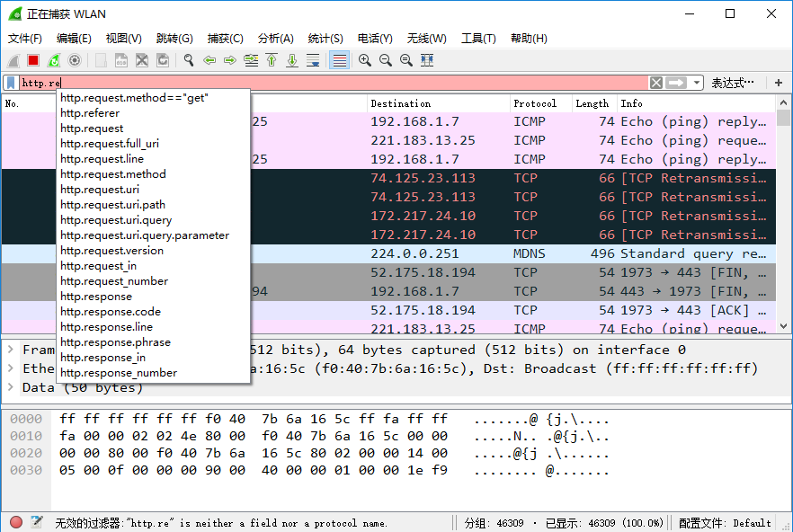Select http.request_number suggestion
793x532 pixels.
coord(153,281)
